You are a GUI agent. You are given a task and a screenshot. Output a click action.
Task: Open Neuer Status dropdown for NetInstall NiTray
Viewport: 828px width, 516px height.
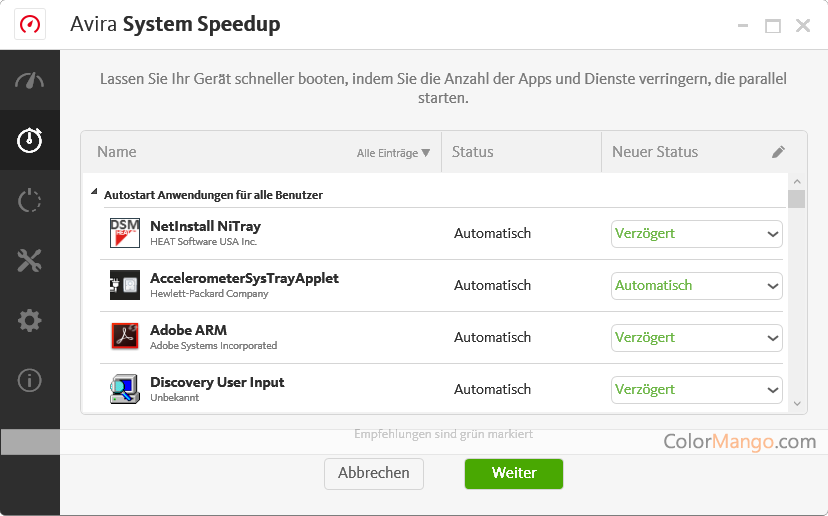pyautogui.click(x=697, y=234)
